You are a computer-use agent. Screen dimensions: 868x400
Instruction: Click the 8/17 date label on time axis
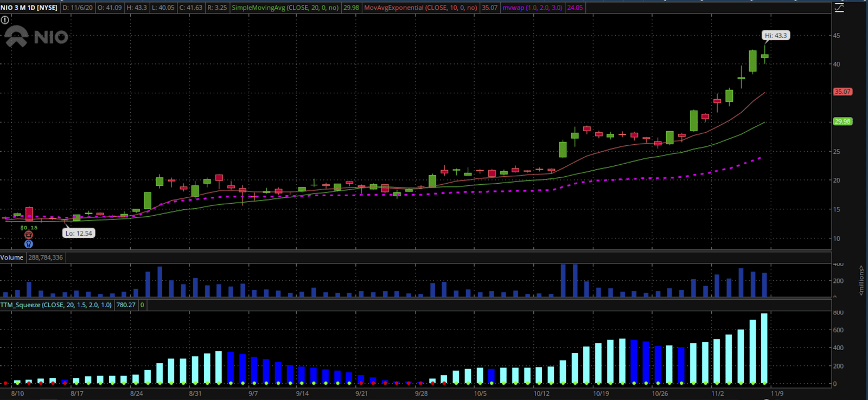[77, 393]
